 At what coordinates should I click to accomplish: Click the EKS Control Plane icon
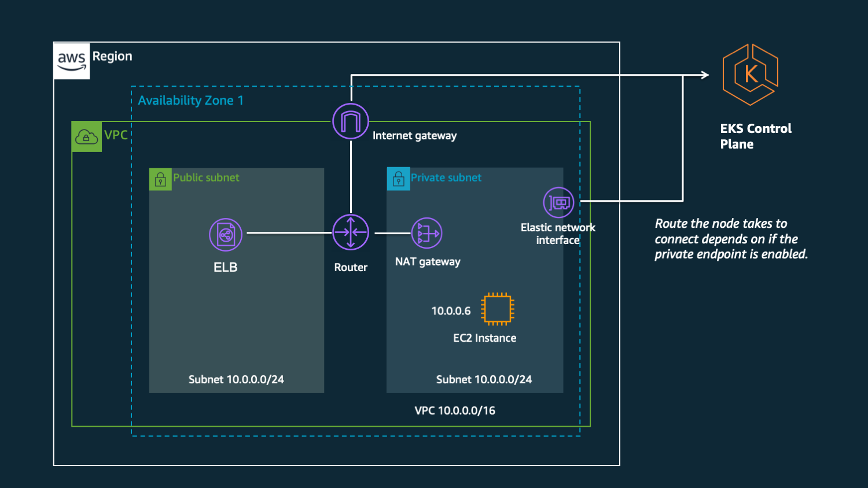click(751, 75)
